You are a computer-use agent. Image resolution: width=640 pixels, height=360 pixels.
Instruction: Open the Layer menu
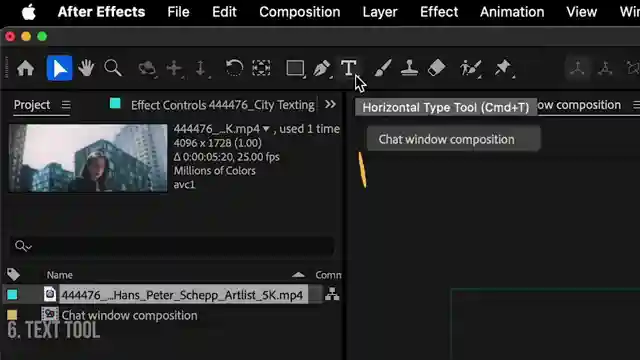click(380, 12)
